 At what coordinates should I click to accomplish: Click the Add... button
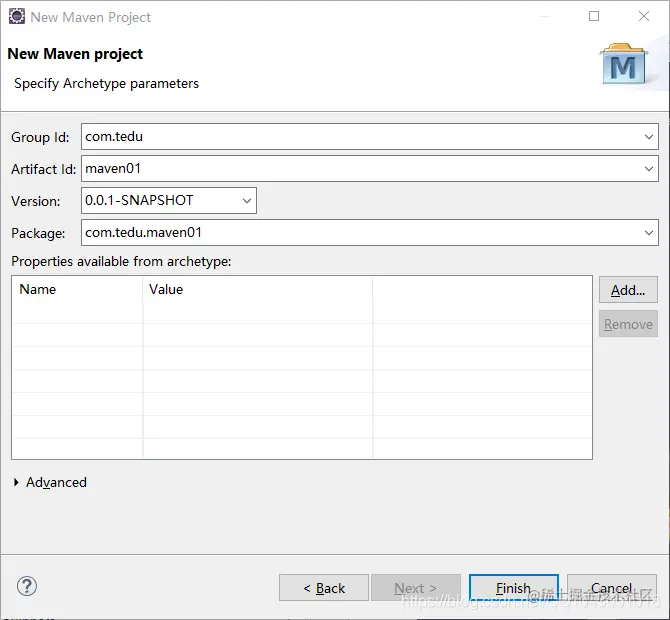[x=628, y=290]
